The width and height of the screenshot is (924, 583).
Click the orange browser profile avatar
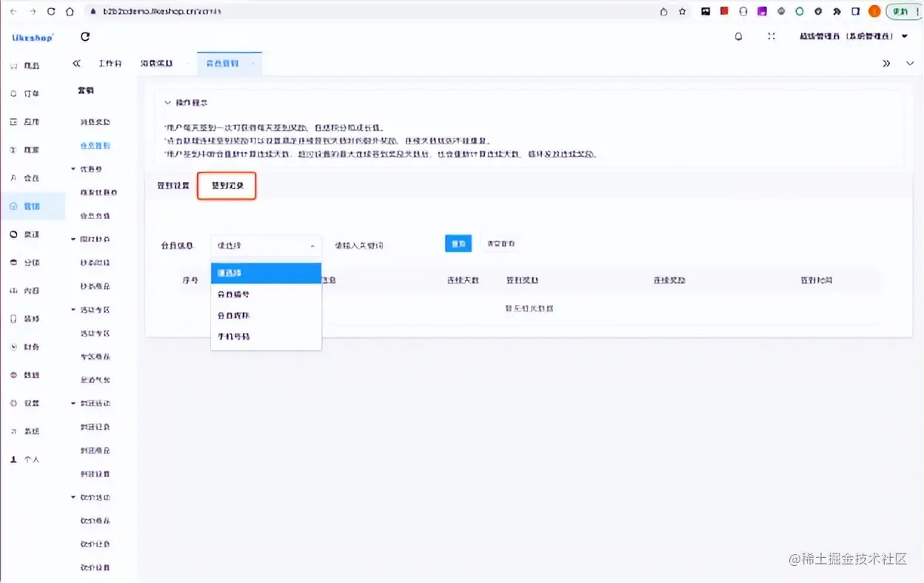[874, 11]
